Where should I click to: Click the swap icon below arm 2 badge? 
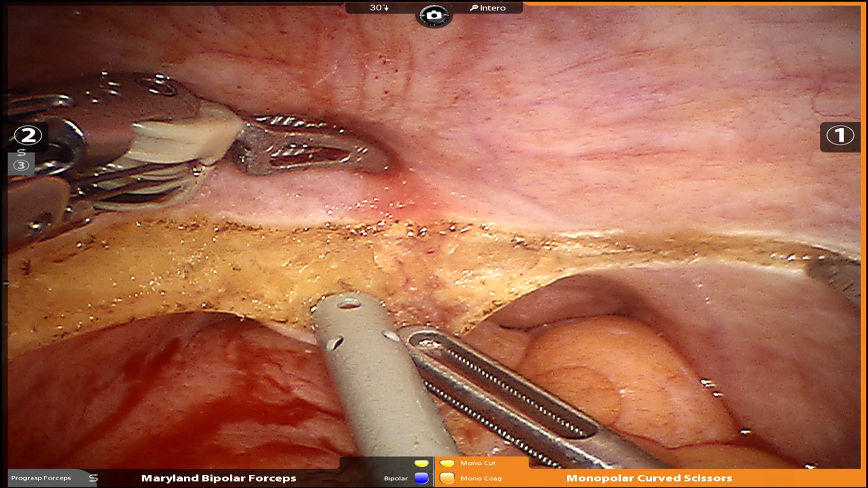point(21,152)
